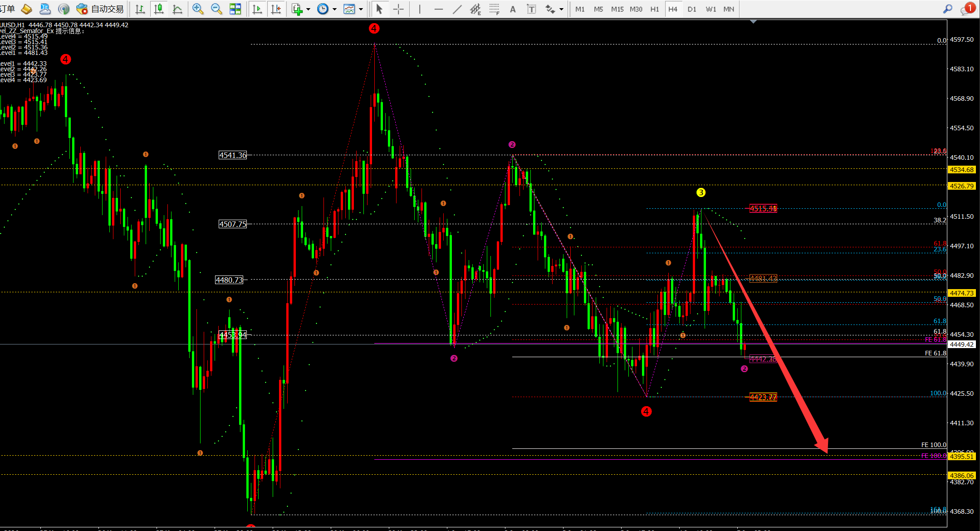Viewport: 980px width, 531px height.
Task: Click the yellow 4386.06 price scale tag
Action: point(962,476)
